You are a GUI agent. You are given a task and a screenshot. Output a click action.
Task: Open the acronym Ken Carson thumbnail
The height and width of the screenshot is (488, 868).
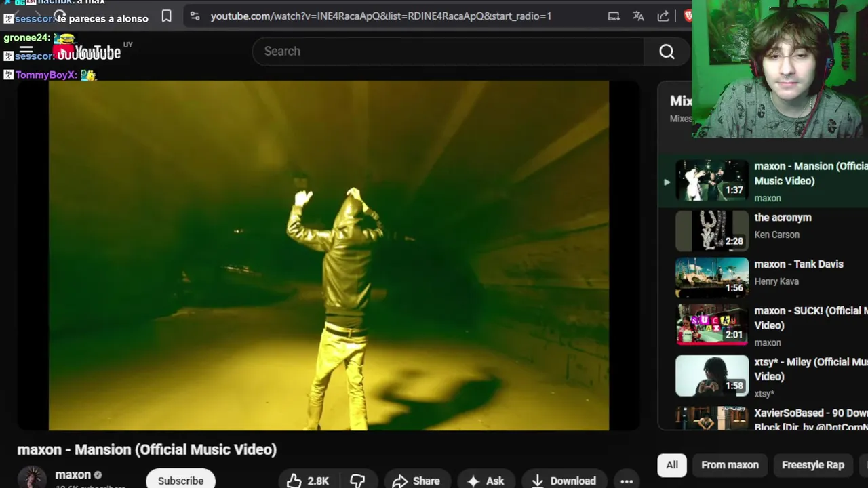[x=712, y=230]
